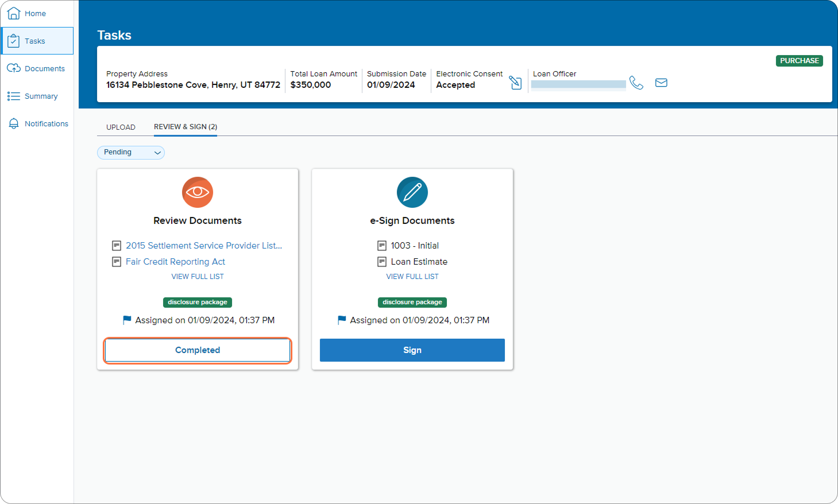Call loan officer via phone icon
The height and width of the screenshot is (504, 838).
point(636,83)
